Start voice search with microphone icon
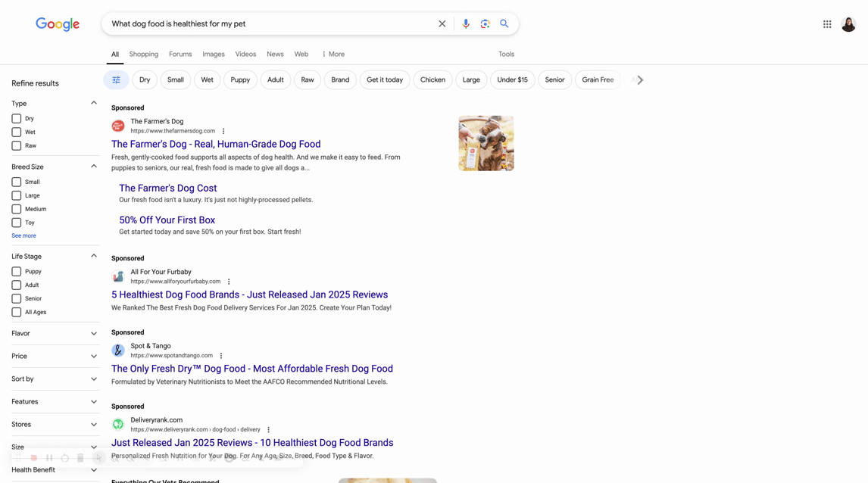The image size is (868, 483). pyautogui.click(x=466, y=23)
